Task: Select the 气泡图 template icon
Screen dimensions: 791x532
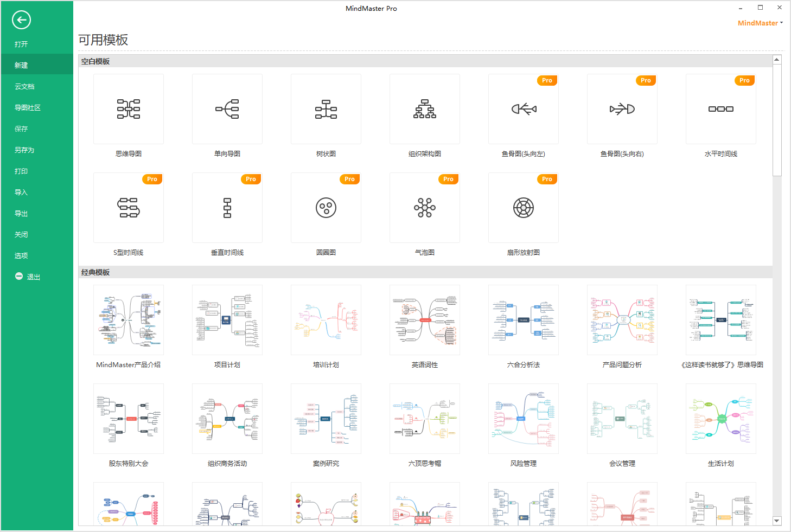Action: (425, 208)
